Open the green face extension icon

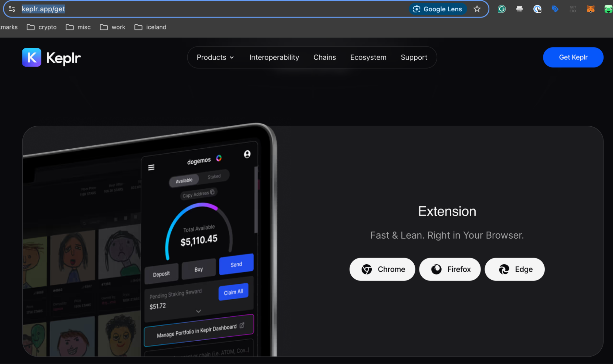coord(608,9)
